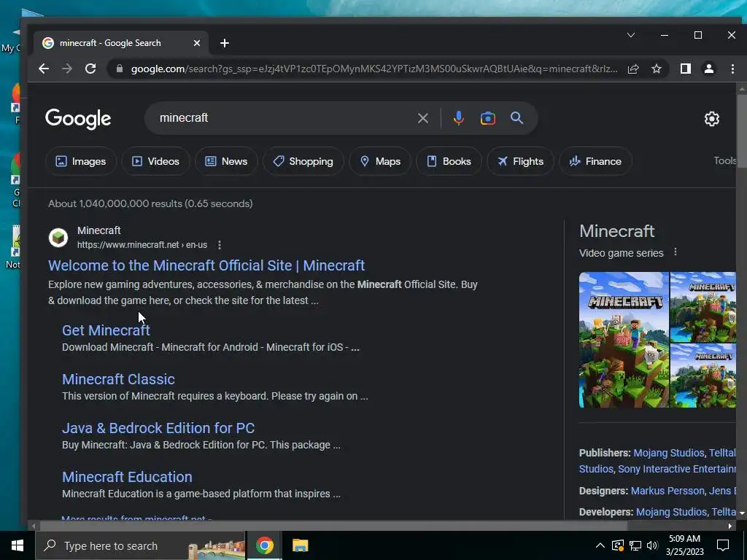The width and height of the screenshot is (747, 560).
Task: Open Chrome from the taskbar
Action: (264, 545)
